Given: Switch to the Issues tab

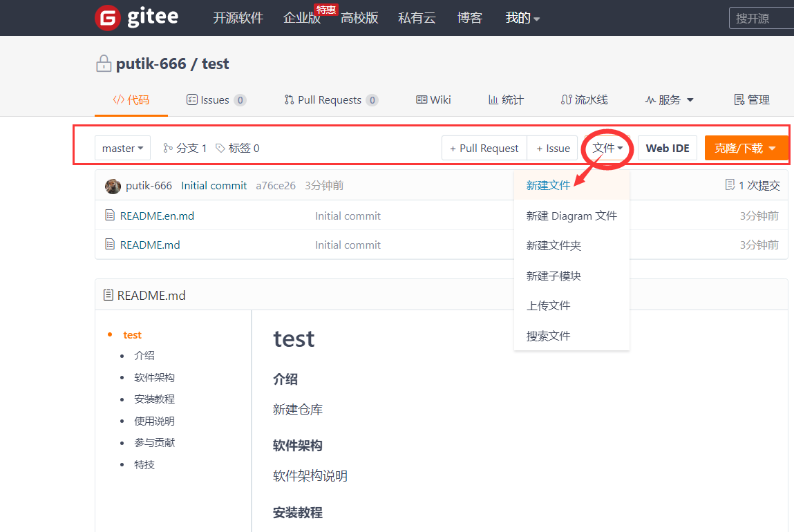Looking at the screenshot, I should pyautogui.click(x=216, y=100).
